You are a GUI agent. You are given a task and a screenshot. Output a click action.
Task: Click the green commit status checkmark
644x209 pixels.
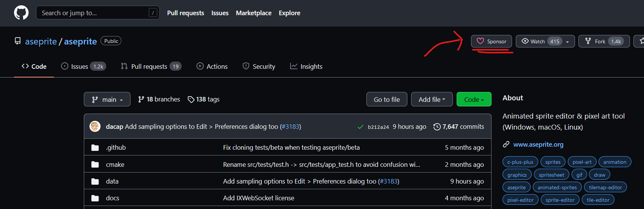coord(360,127)
